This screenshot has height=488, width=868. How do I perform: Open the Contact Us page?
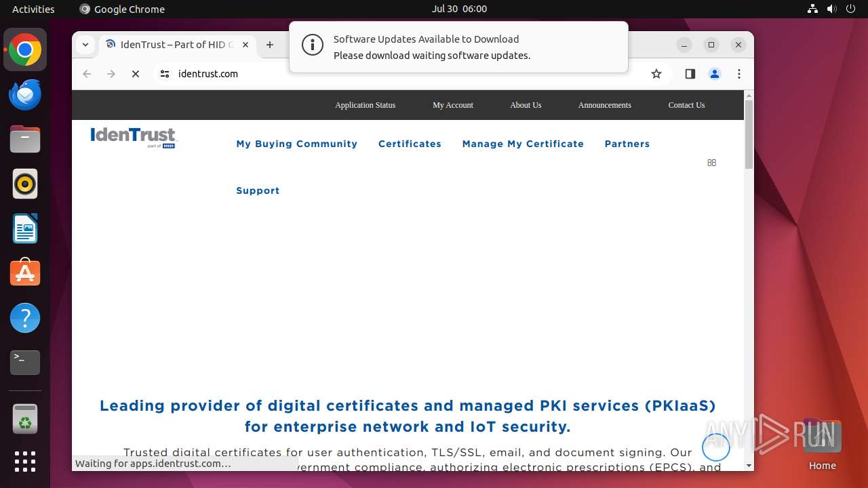click(x=686, y=105)
